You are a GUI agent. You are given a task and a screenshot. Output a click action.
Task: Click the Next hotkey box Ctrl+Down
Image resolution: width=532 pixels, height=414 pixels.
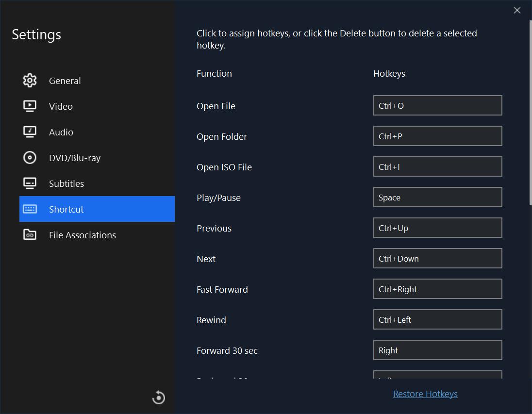[437, 258]
